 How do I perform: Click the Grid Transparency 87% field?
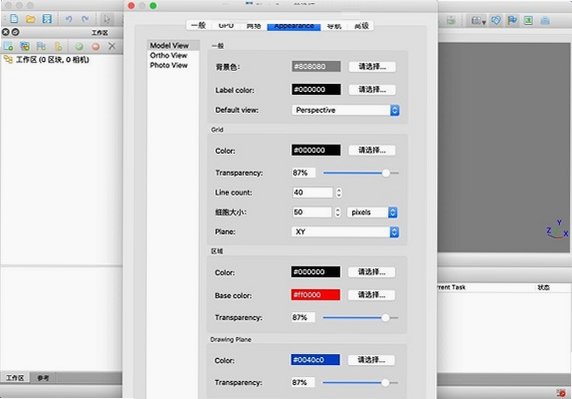304,173
